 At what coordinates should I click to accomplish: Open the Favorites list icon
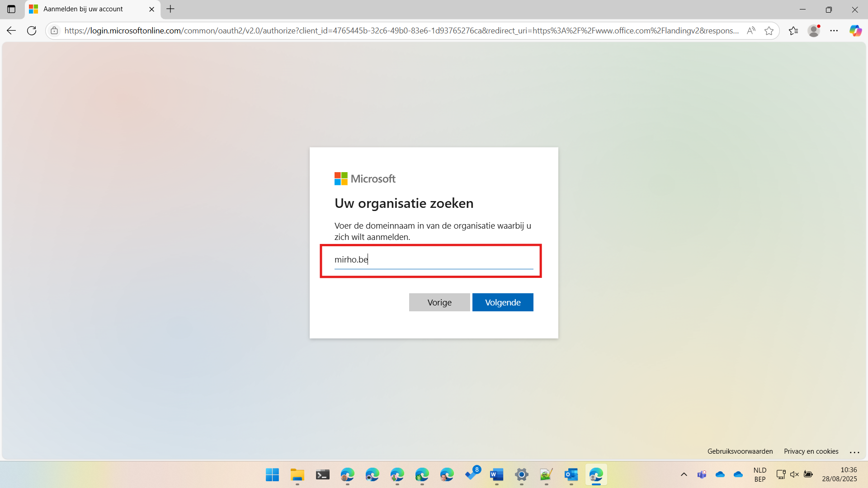[793, 31]
